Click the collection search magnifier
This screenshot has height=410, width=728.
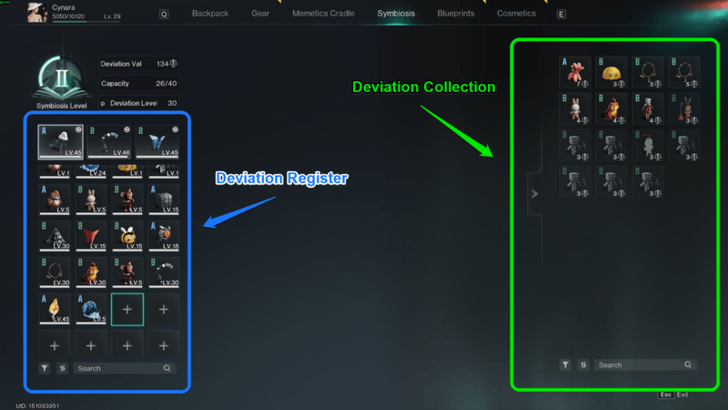688,365
